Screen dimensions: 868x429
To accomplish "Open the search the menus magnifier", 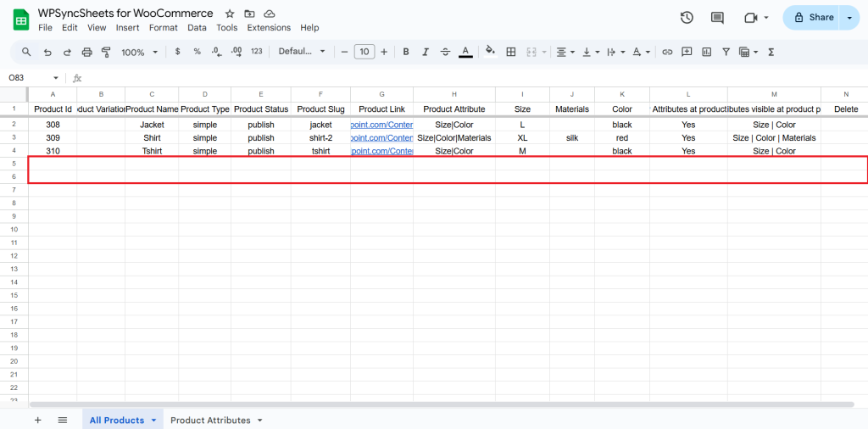I will tap(26, 52).
